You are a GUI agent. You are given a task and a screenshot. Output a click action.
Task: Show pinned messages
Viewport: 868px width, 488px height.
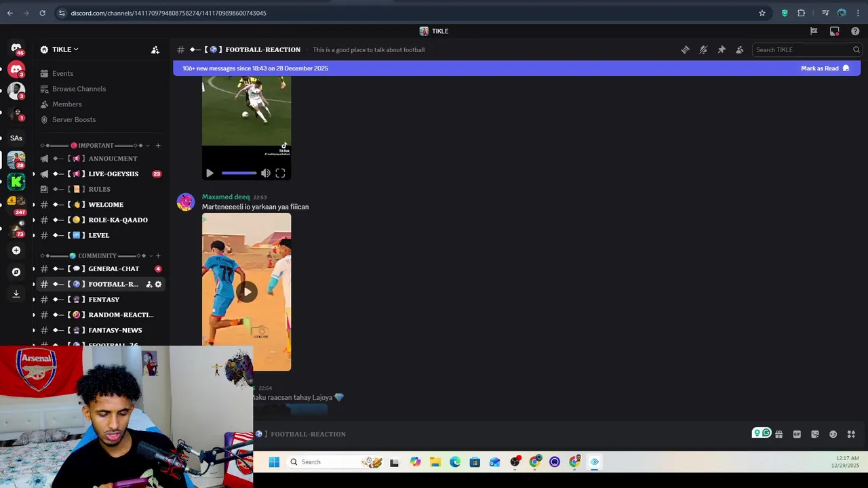pos(722,49)
